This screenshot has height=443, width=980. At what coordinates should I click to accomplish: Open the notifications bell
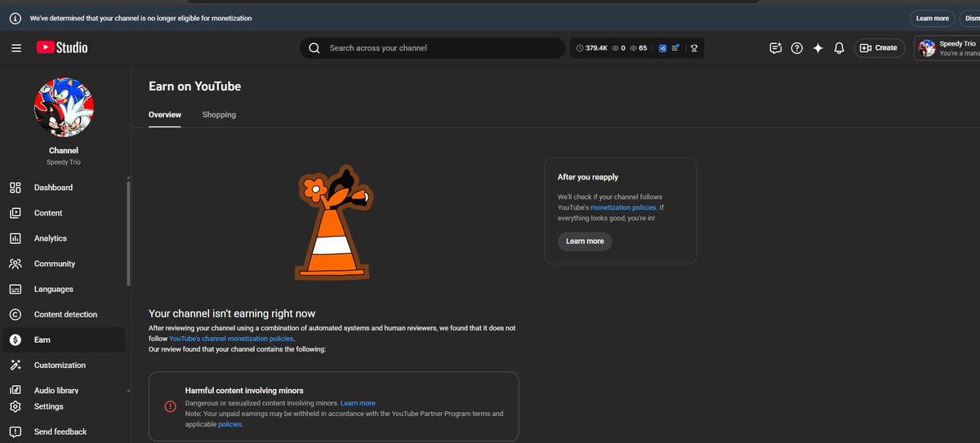tap(839, 48)
